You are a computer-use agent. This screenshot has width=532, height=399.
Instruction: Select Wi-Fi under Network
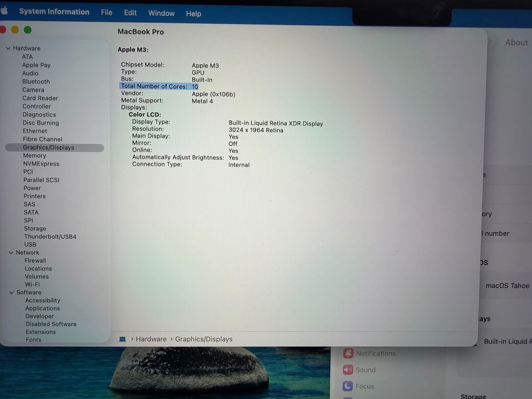click(33, 284)
